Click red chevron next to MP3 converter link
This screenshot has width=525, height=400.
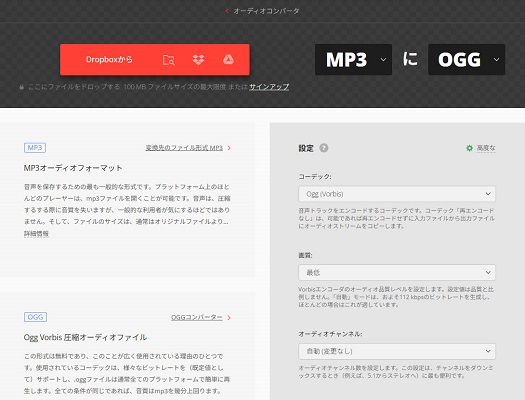tap(229, 148)
